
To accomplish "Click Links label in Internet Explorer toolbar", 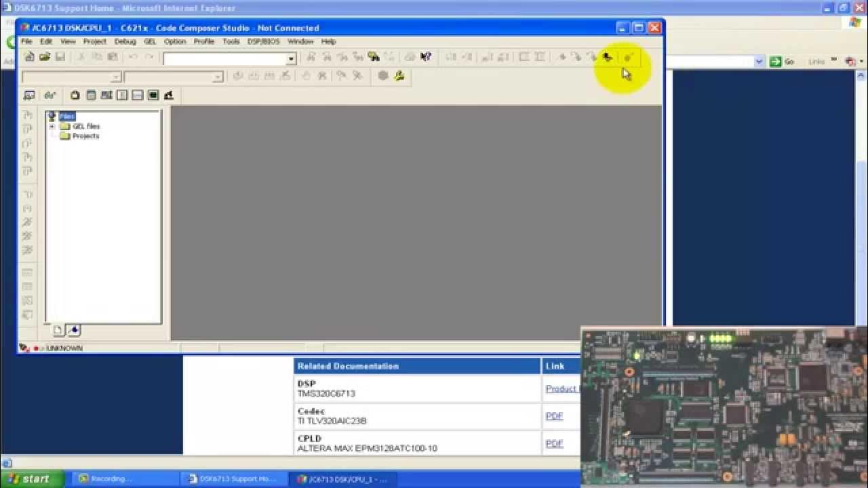I will tap(817, 62).
